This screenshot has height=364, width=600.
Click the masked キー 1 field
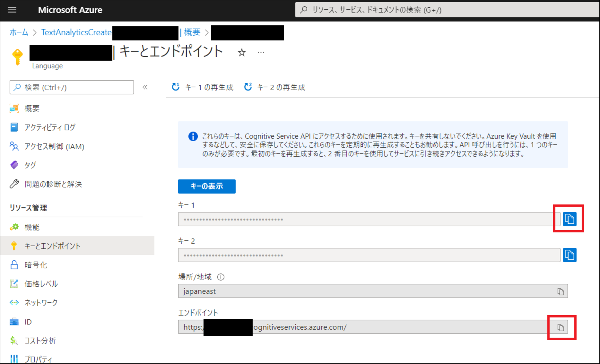tap(369, 219)
